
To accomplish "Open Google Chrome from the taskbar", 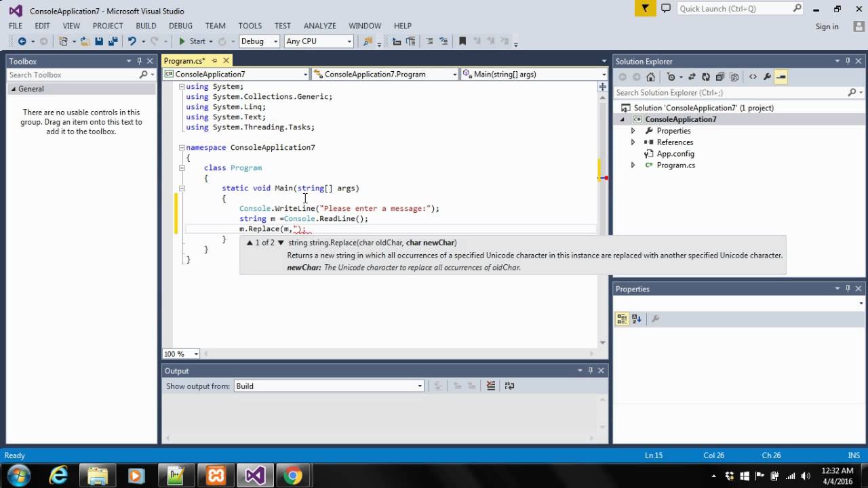I will (293, 476).
